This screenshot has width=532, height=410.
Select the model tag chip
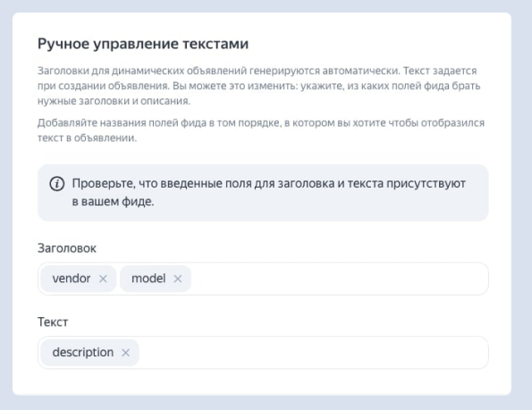(156, 279)
